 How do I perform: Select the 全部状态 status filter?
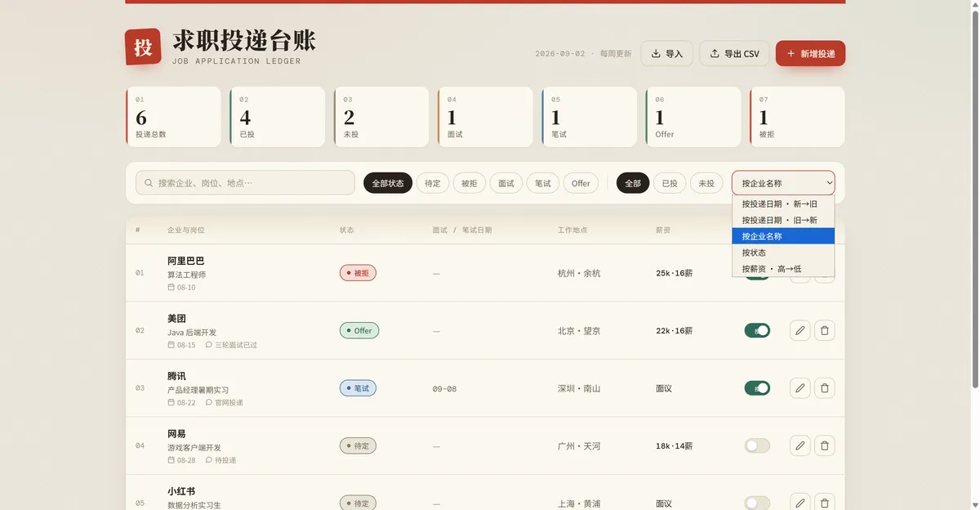tap(388, 183)
